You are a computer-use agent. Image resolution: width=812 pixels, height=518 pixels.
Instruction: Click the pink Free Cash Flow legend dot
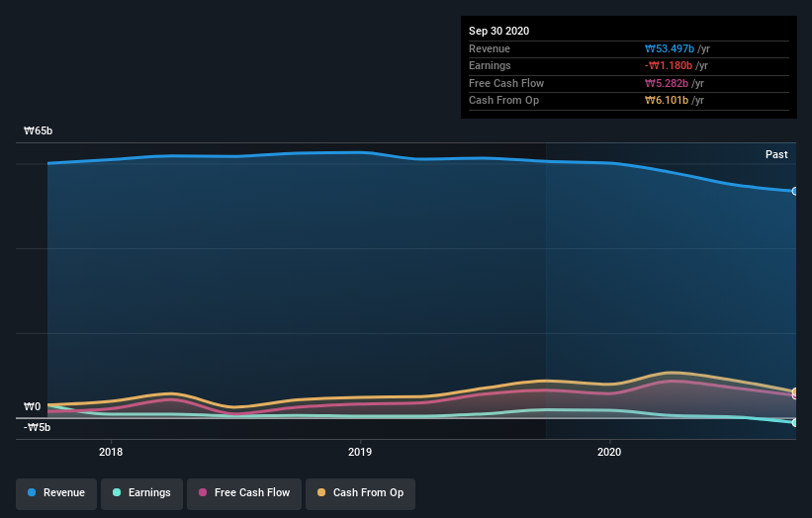203,492
